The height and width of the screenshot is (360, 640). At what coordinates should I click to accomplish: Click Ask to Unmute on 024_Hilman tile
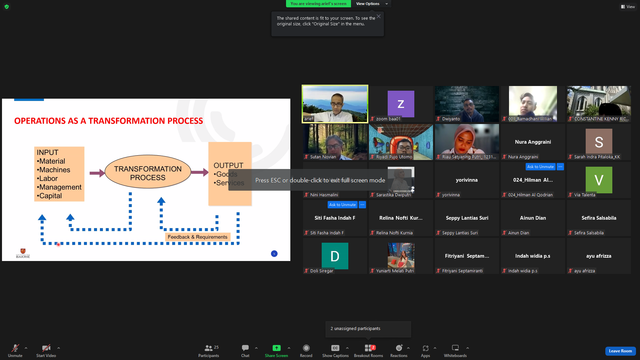[x=540, y=167]
